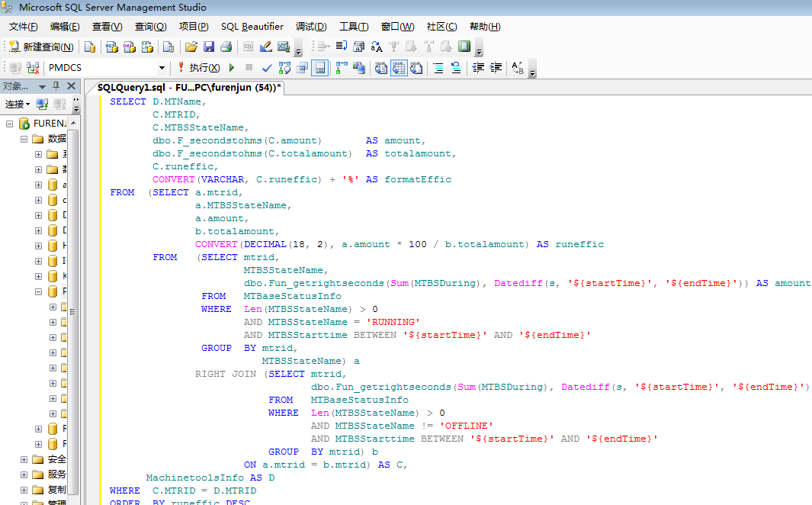This screenshot has width=812, height=505.
Task: Open the SQL Beautifier menu
Action: point(252,27)
